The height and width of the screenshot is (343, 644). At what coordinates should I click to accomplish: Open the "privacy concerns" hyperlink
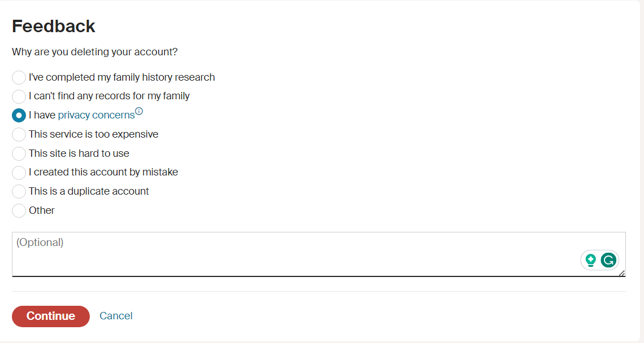pyautogui.click(x=96, y=116)
